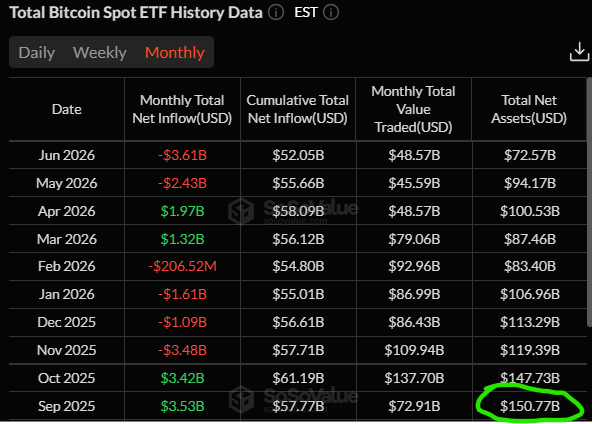This screenshot has width=592, height=424.
Task: Select the Nov 2025 date cell
Action: (x=67, y=350)
